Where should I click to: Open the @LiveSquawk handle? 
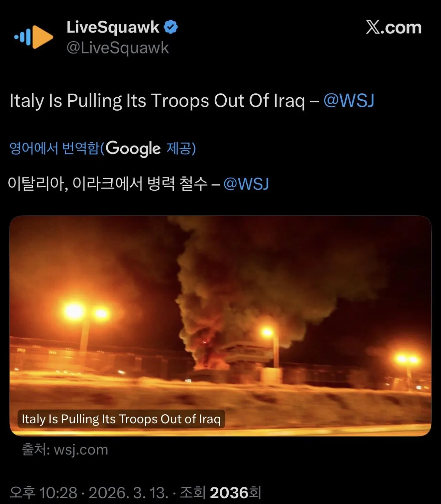click(117, 48)
